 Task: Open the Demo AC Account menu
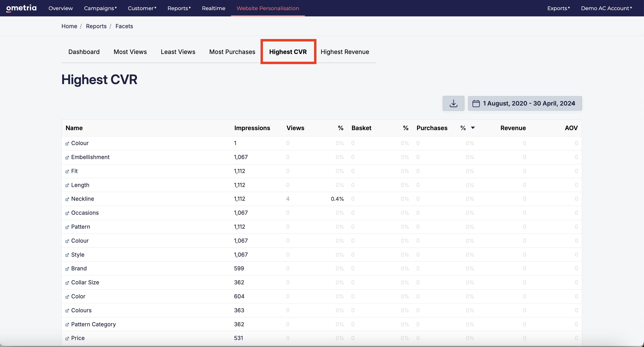point(606,8)
